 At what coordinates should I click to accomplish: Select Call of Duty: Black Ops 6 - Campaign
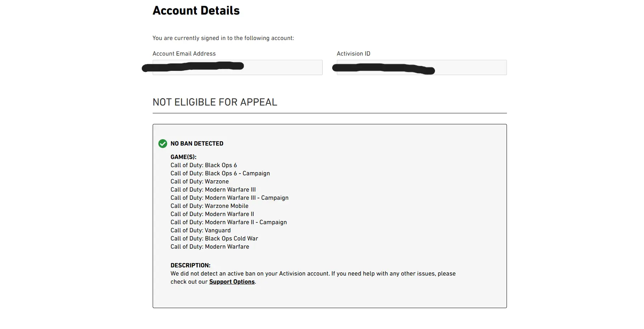point(220,173)
